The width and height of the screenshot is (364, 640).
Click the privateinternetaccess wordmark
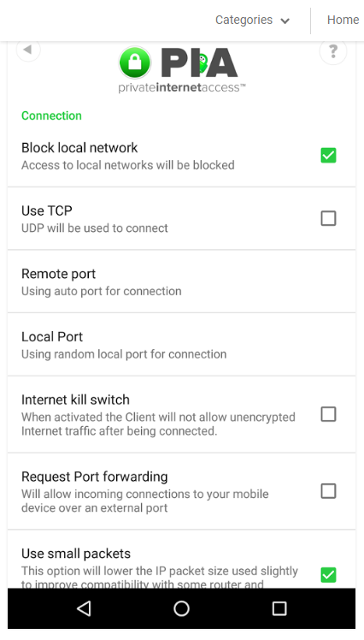click(x=182, y=87)
